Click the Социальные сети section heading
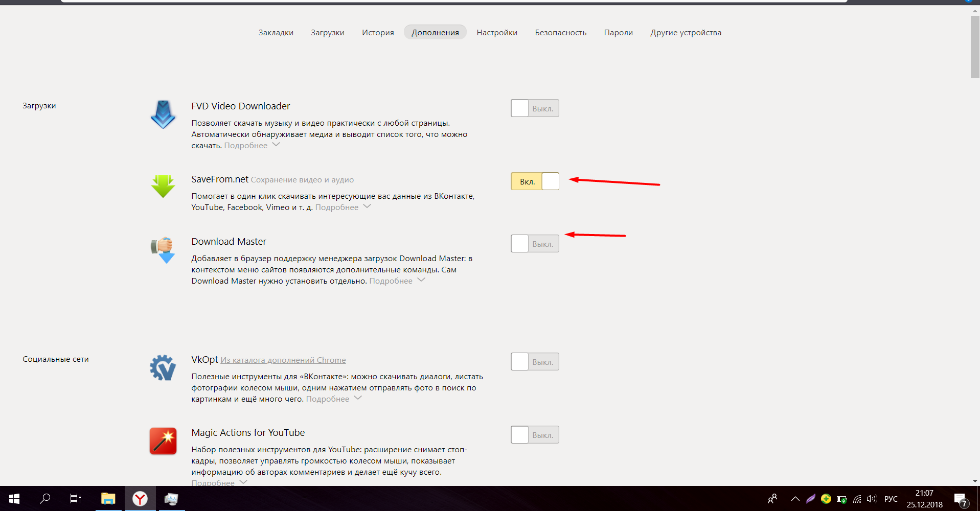The height and width of the screenshot is (511, 980). pos(56,359)
